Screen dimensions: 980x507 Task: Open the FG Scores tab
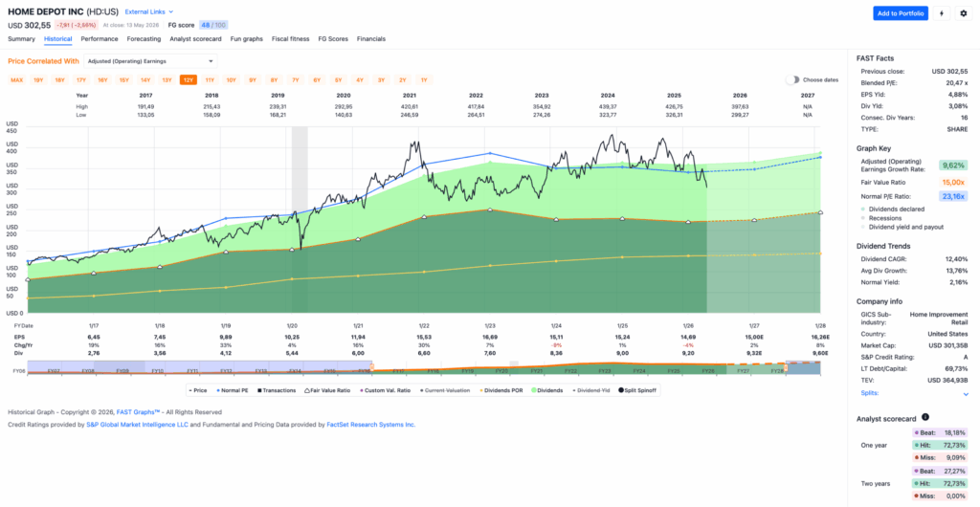(333, 38)
